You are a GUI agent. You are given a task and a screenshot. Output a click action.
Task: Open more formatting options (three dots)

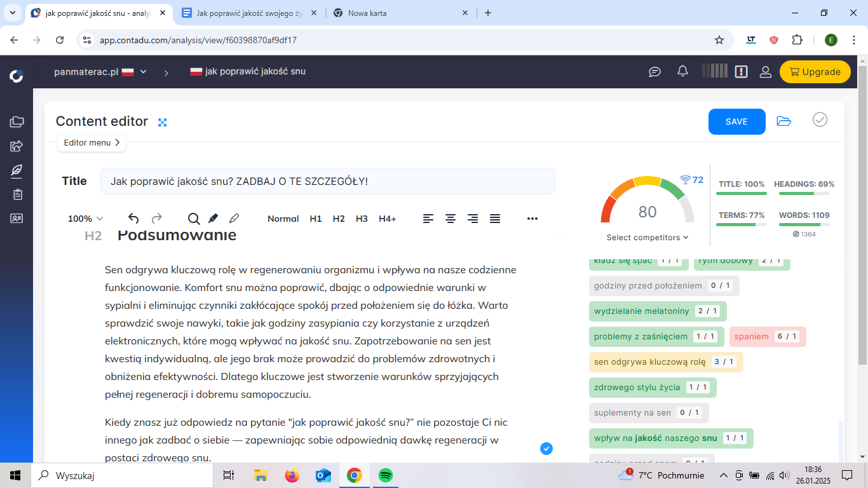click(532, 219)
